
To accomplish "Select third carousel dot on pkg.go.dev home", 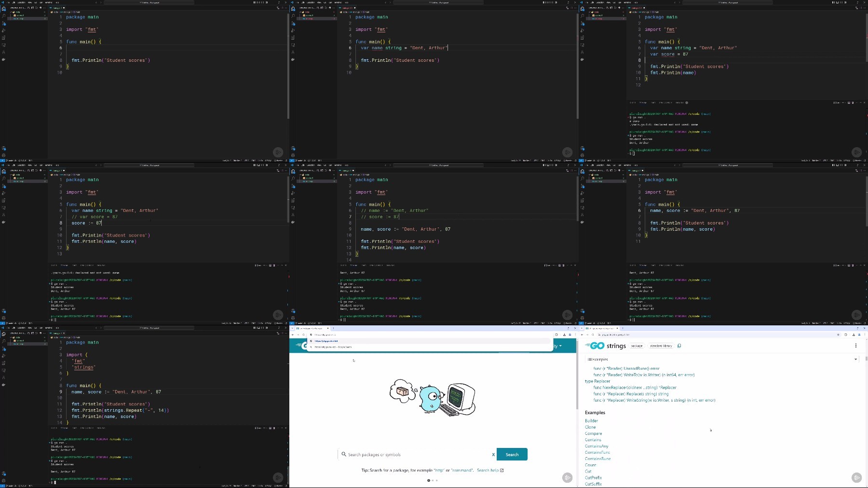I will coord(437,480).
